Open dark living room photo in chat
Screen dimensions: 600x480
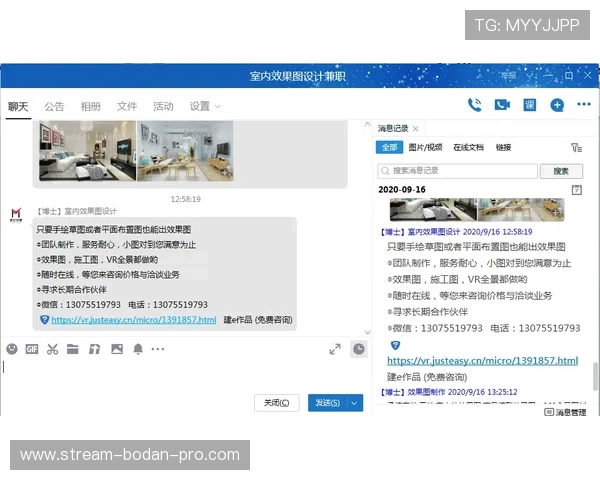click(x=88, y=150)
